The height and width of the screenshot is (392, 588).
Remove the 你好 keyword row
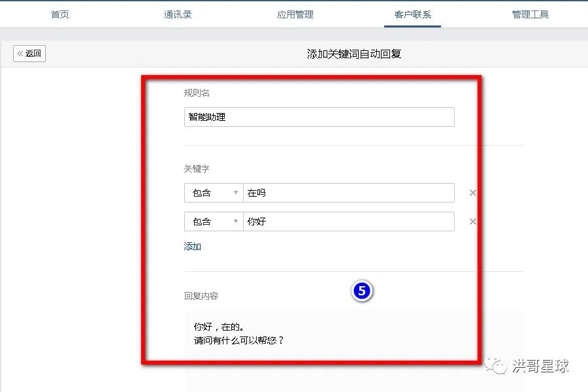click(472, 221)
